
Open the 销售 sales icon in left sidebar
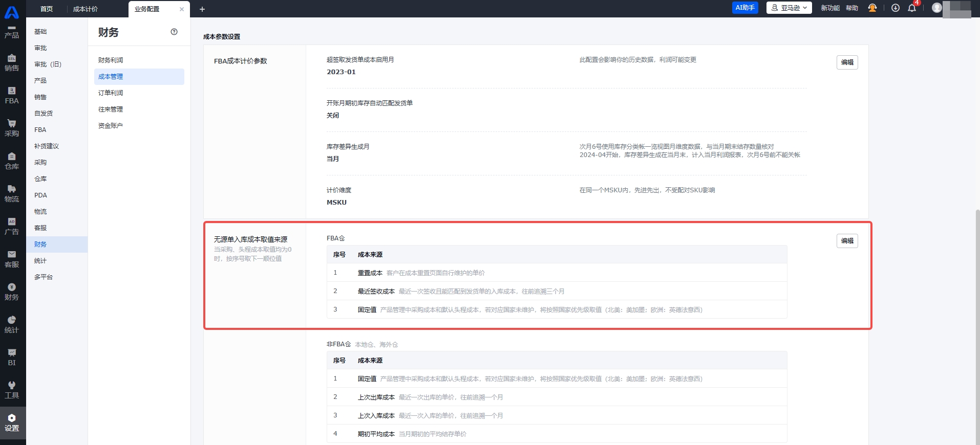pyautogui.click(x=12, y=62)
